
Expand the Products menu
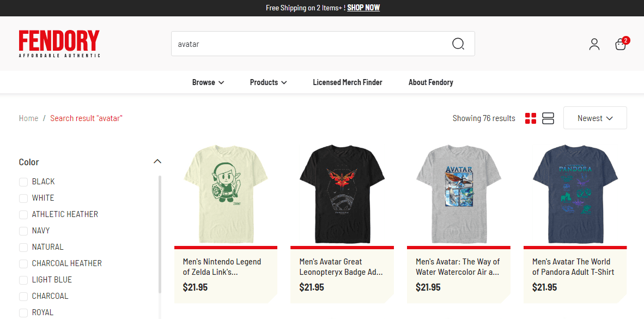pyautogui.click(x=268, y=82)
